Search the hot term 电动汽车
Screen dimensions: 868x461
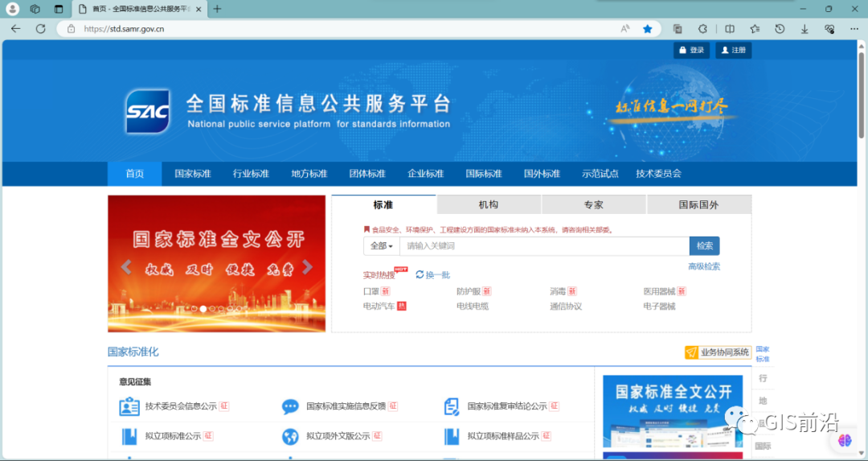(x=379, y=306)
